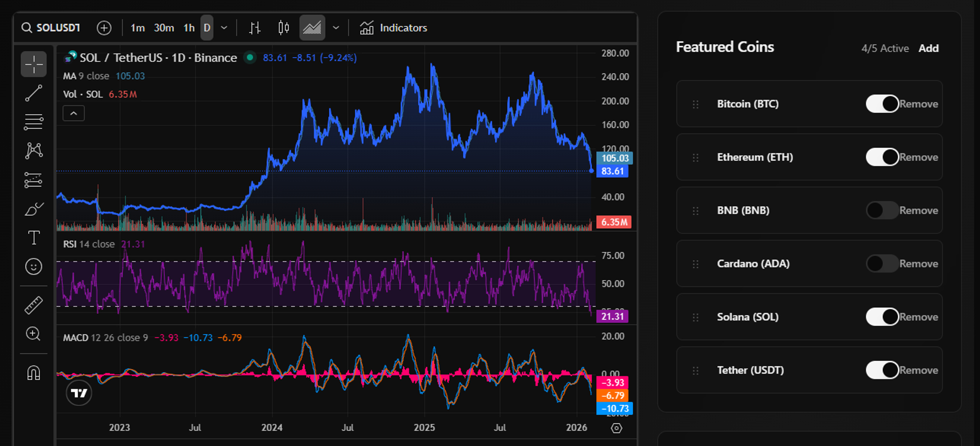
Task: Open the forecasting and measurement tools
Action: click(x=34, y=180)
